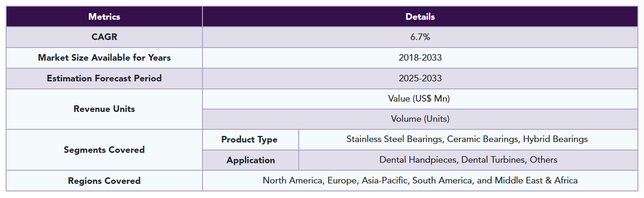Select Estimation Forecast Period label
Image resolution: width=644 pixels, height=198 pixels.
104,79
